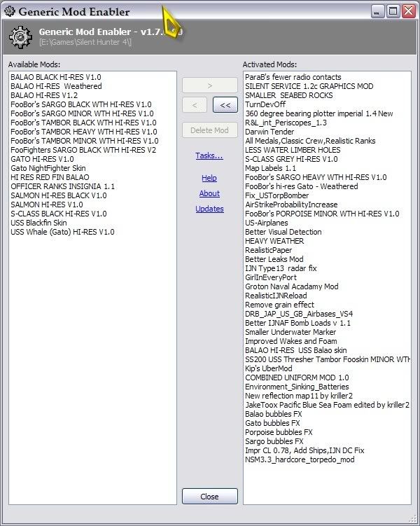The width and height of the screenshot is (420, 526).
Task: Select Darwin Tender in activated mods
Action: pos(271,132)
